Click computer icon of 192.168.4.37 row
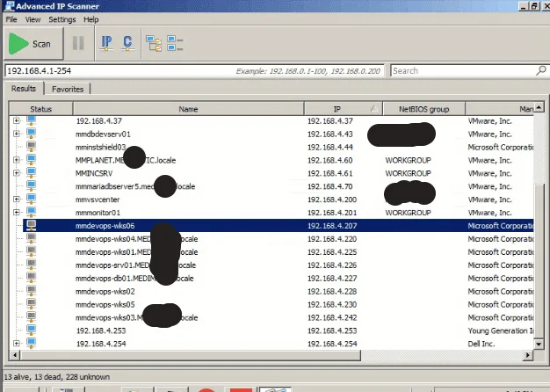The width and height of the screenshot is (550, 392). click(x=32, y=120)
